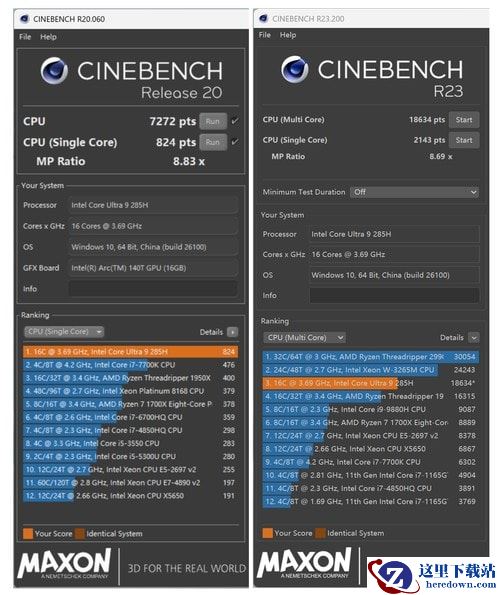Open the CPU (Single Core) ranking dropdown
Image resolution: width=500 pixels, height=595 pixels.
(64, 332)
